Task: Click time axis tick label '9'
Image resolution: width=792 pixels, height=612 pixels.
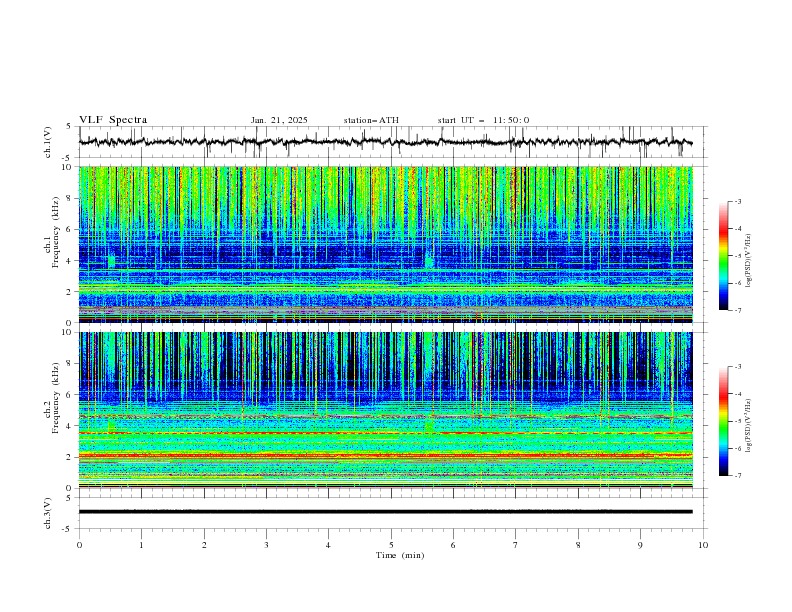Action: (x=640, y=545)
